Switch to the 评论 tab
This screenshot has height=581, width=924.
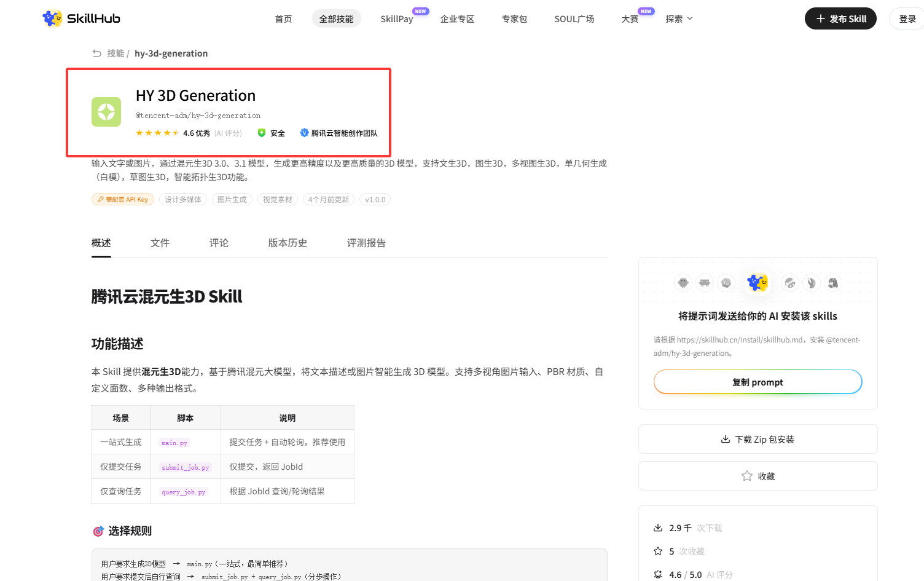219,243
